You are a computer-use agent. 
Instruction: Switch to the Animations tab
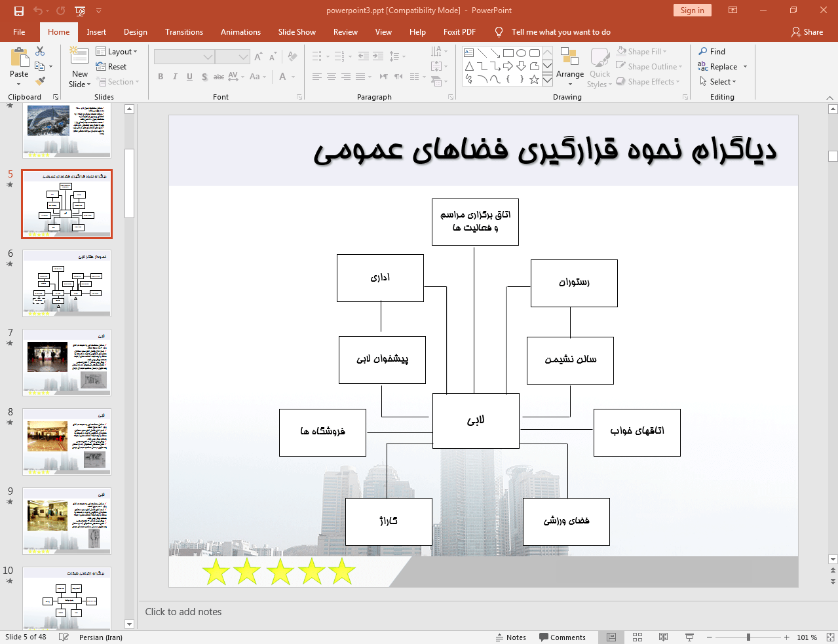[x=240, y=32]
